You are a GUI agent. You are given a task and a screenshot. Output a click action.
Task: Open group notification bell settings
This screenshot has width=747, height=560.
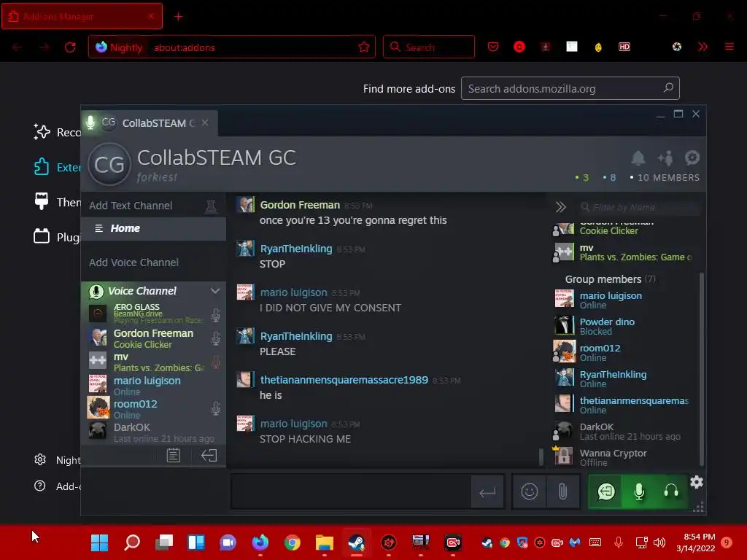638,157
